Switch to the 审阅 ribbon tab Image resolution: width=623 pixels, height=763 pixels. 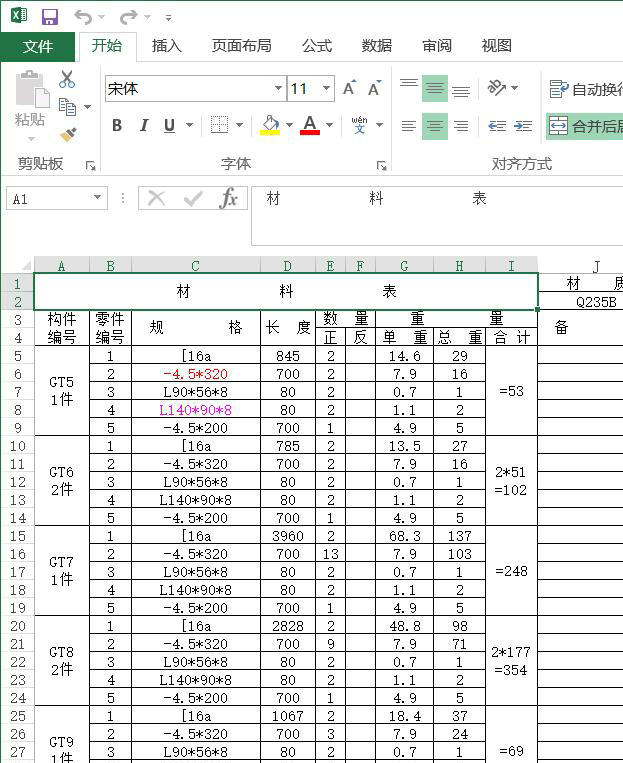click(437, 46)
